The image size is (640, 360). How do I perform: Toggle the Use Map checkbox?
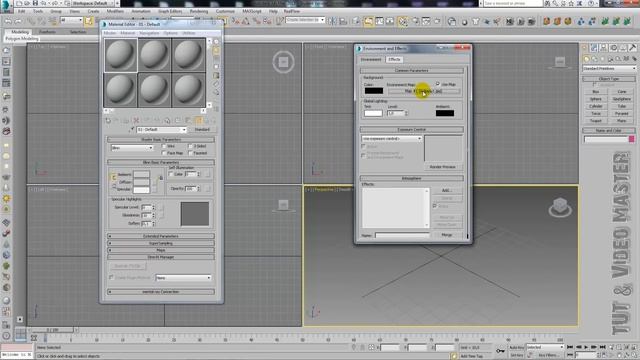coord(438,84)
